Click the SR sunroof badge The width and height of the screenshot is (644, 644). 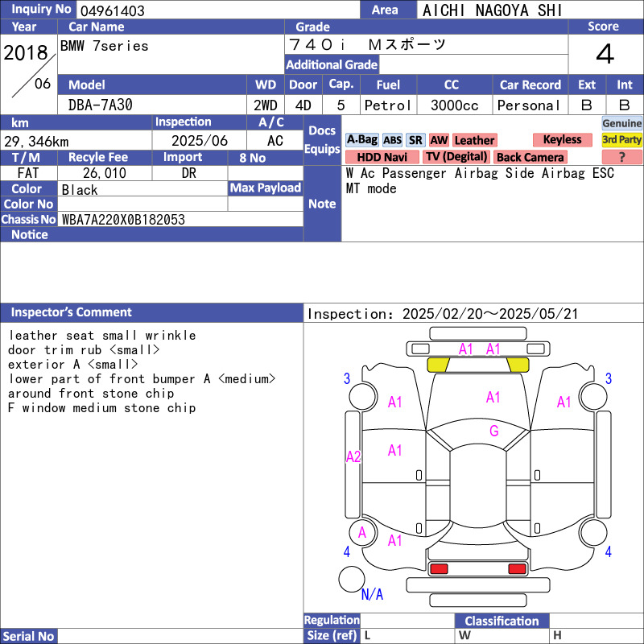click(x=415, y=140)
